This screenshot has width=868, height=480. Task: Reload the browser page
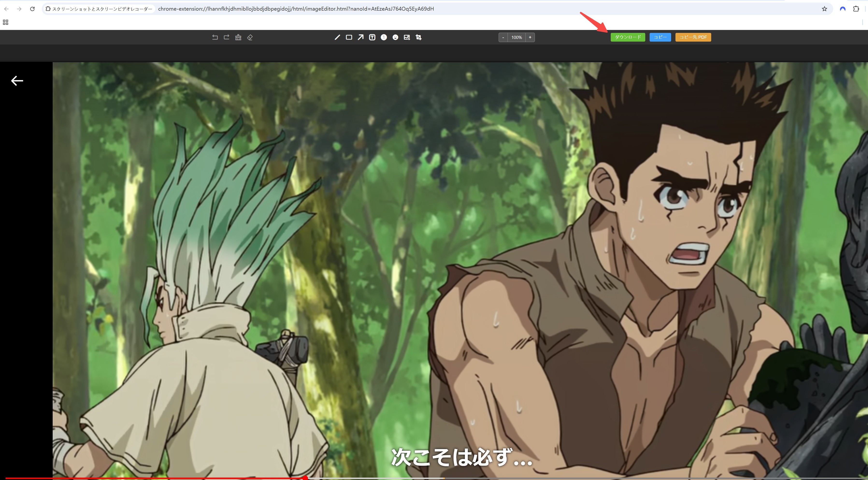coord(32,9)
